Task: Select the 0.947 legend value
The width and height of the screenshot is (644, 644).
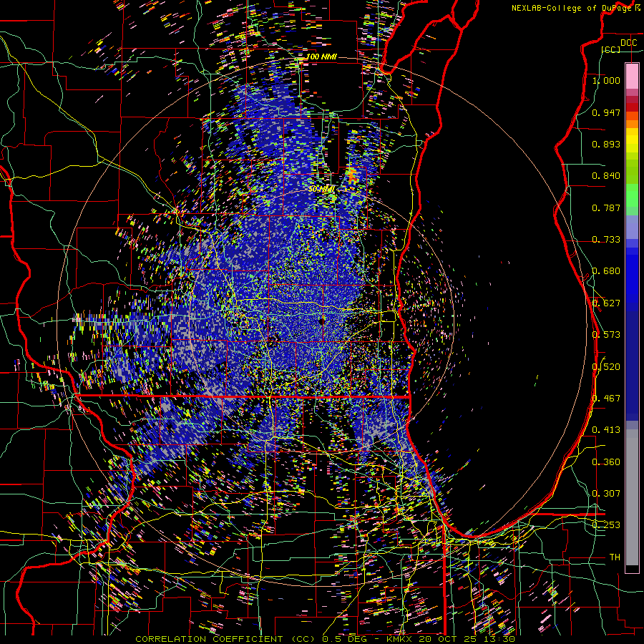Action: [606, 112]
